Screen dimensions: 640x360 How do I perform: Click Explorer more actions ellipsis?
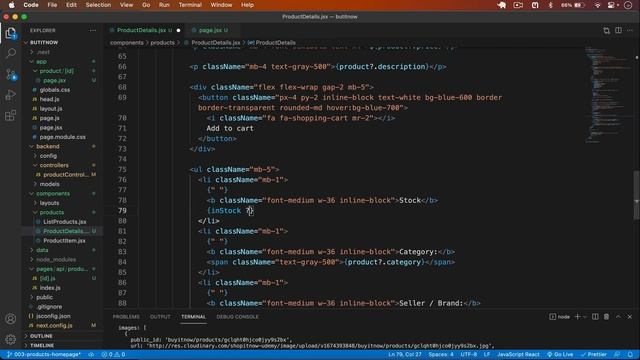click(x=93, y=31)
